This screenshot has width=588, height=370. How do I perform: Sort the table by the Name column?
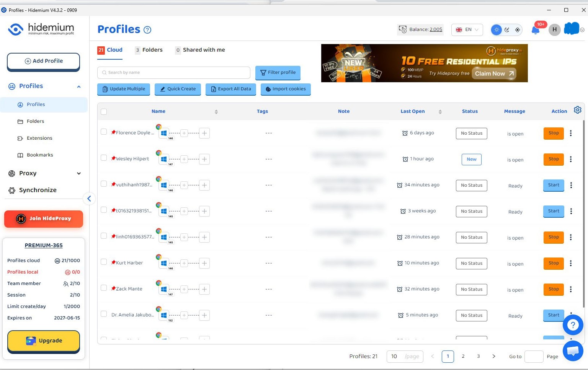click(216, 112)
